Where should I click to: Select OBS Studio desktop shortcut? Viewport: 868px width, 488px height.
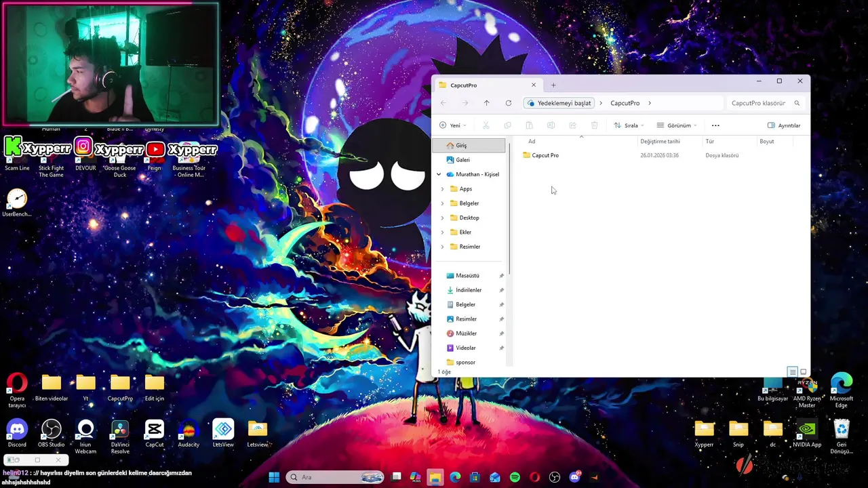[52, 434]
